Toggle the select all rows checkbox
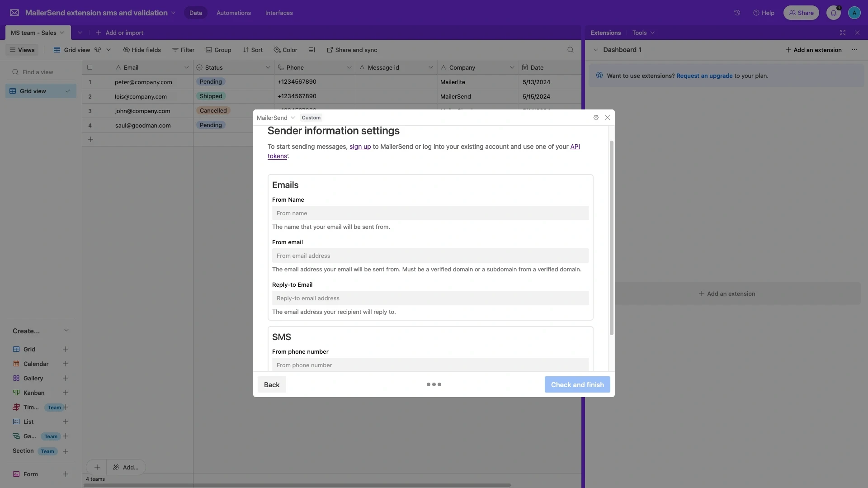This screenshot has height=488, width=868. 90,67
